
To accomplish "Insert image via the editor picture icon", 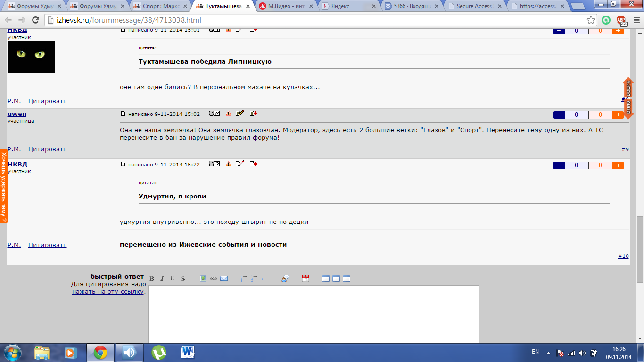I will pos(203,279).
